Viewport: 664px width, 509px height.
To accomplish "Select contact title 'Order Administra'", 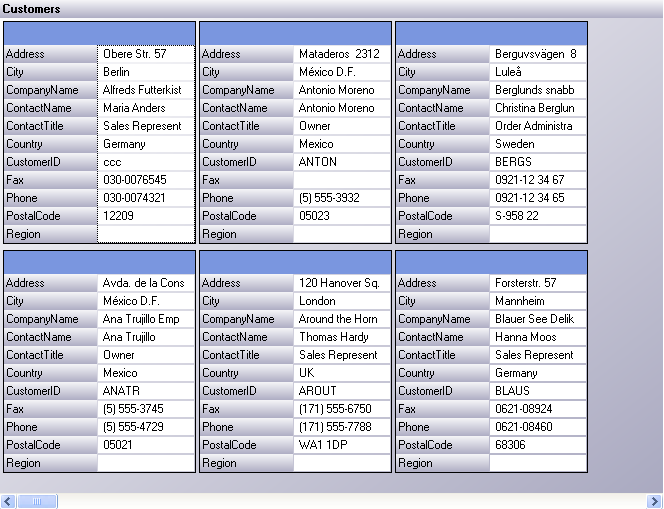I will 538,126.
